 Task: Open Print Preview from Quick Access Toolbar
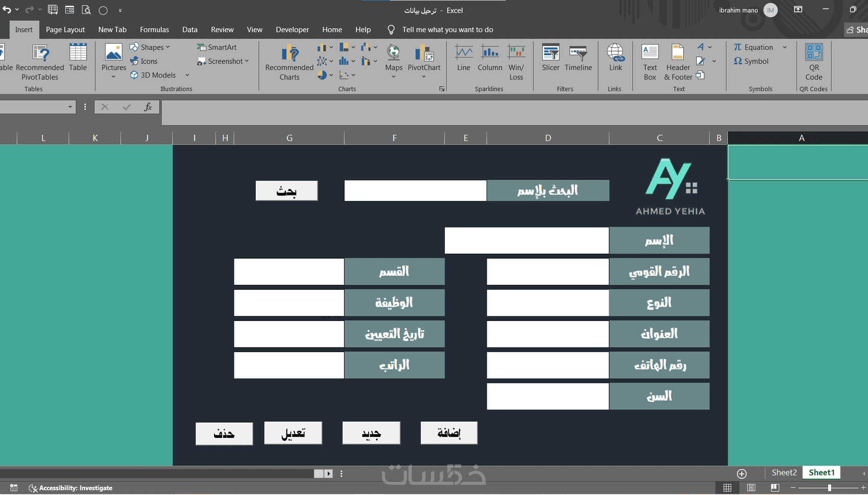86,10
